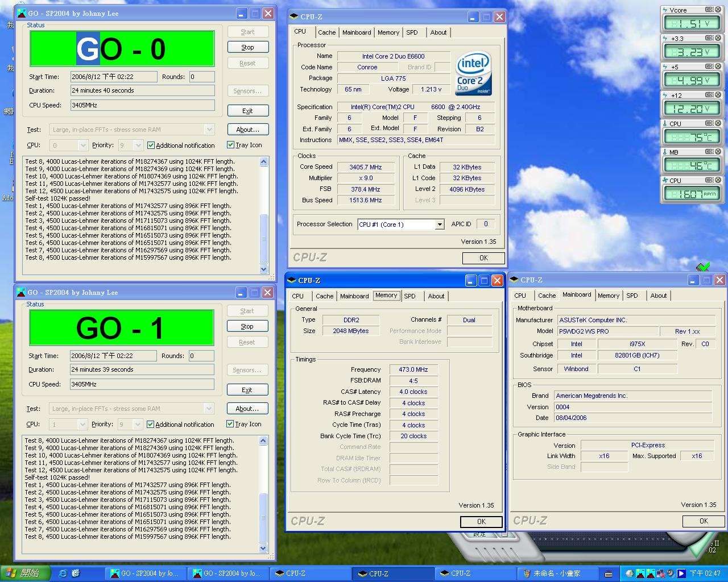Stop the GO-1 stress test

point(247,327)
